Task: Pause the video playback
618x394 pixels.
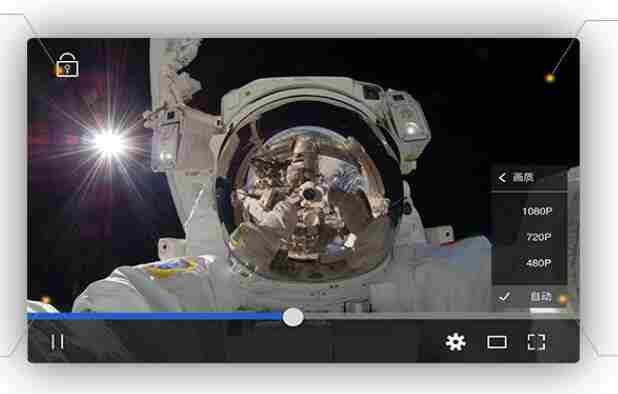Action: [x=57, y=342]
